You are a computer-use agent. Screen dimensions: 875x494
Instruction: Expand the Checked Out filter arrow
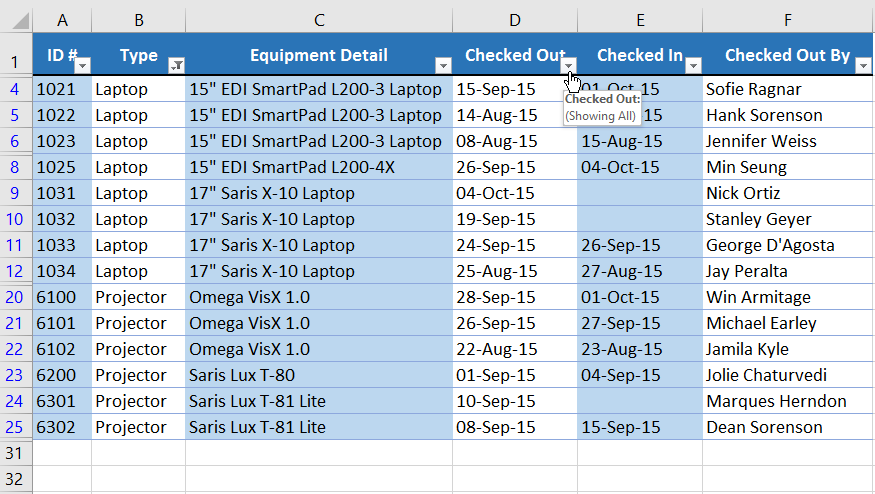(569, 65)
